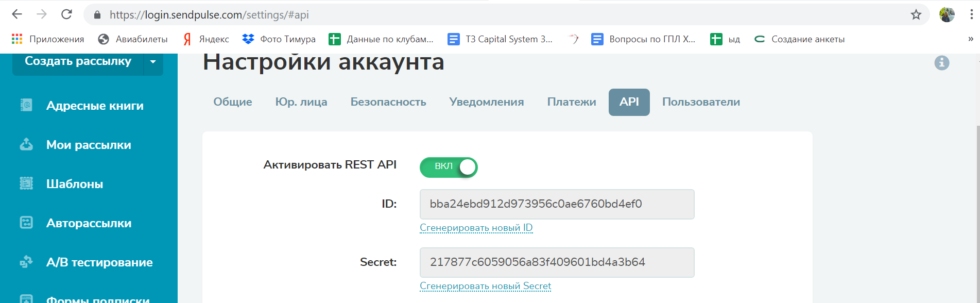
Task: Click the My campaigns sidebar icon
Action: (26, 144)
